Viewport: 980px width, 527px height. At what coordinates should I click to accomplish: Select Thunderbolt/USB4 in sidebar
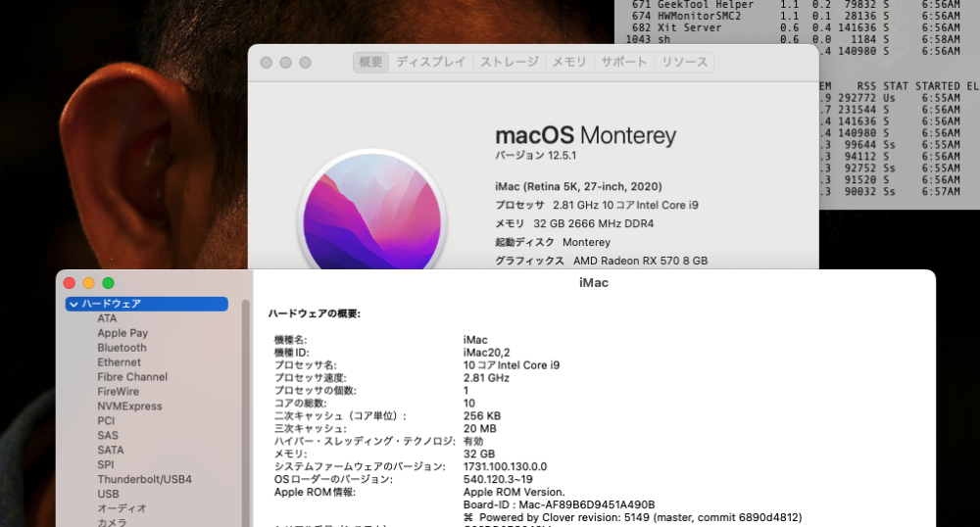coord(144,479)
